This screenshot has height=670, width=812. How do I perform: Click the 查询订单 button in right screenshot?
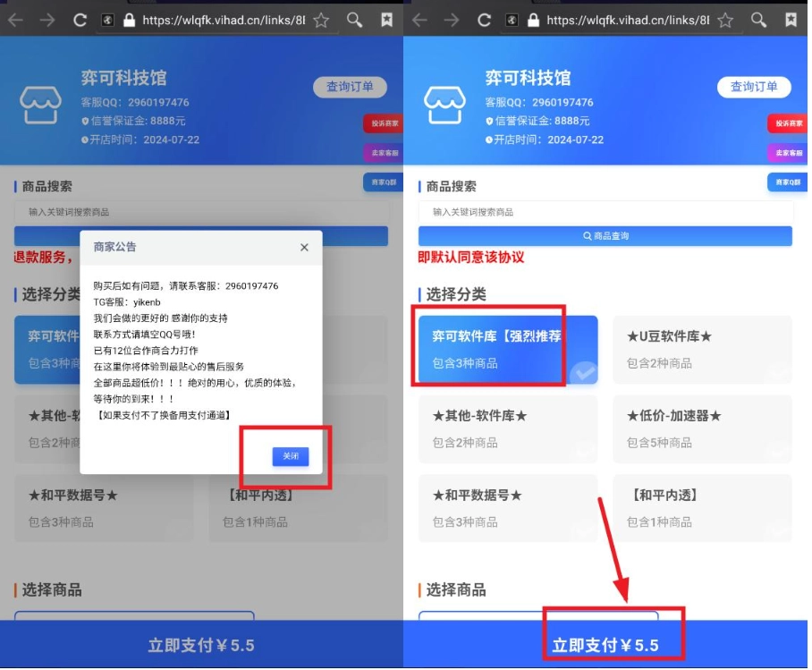click(x=754, y=87)
